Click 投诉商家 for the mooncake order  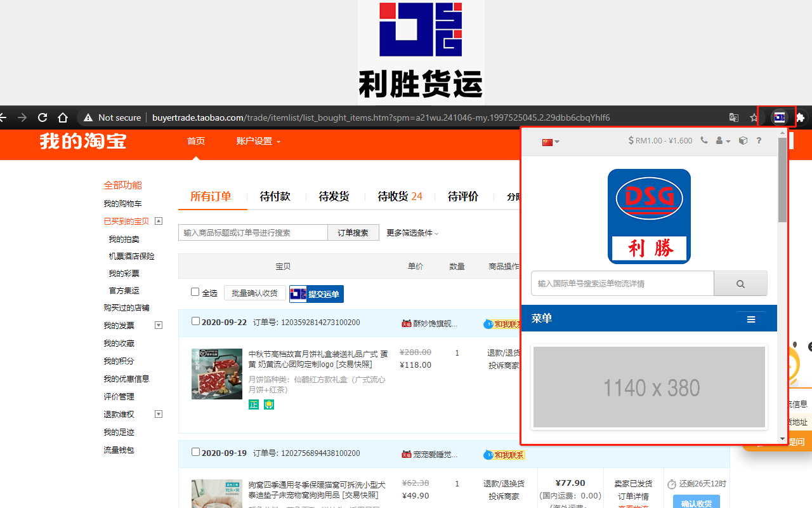click(x=504, y=365)
